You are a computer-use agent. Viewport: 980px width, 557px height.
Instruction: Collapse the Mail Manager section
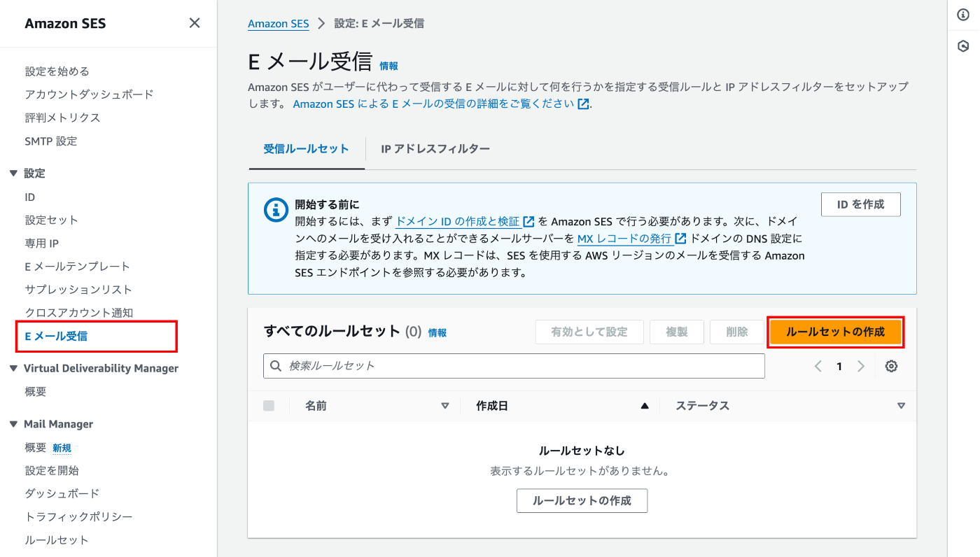click(13, 424)
